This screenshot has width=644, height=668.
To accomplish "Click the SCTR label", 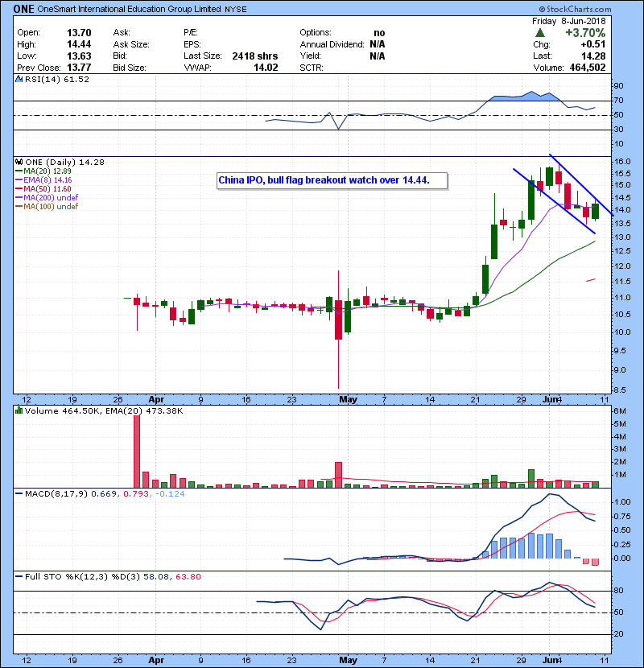I will [311, 68].
